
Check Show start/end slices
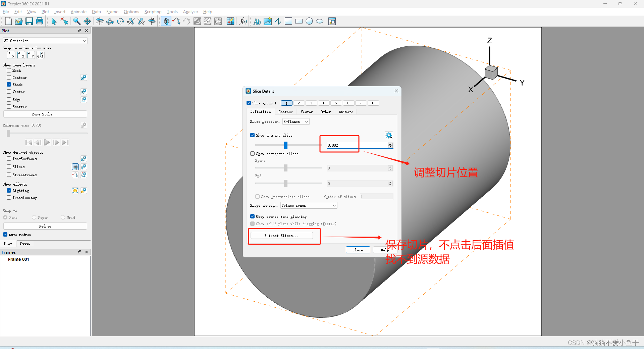coord(252,153)
